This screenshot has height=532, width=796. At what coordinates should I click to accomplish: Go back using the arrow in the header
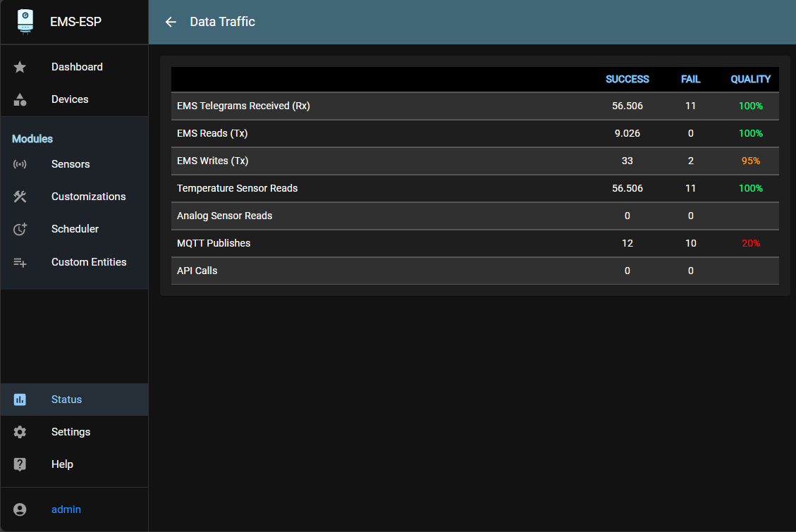171,22
